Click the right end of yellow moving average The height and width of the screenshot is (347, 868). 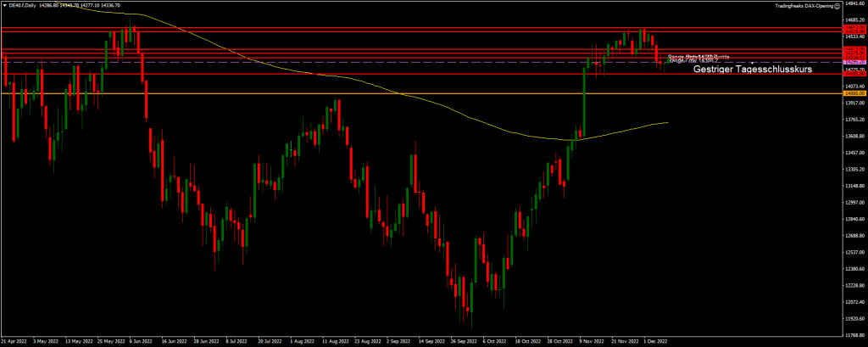tap(667, 122)
